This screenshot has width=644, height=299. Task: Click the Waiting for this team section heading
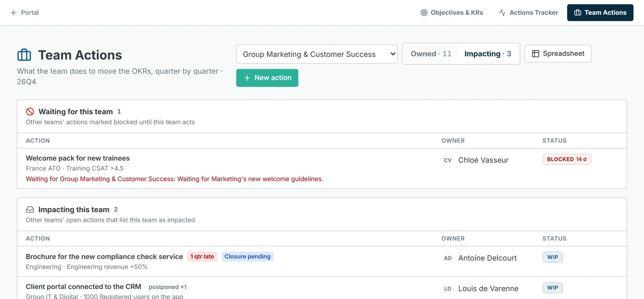coord(75,112)
